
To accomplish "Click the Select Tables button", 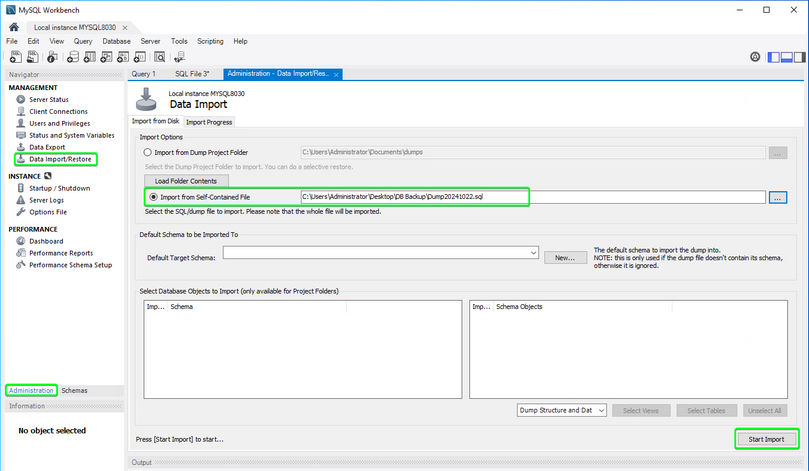I will click(706, 411).
